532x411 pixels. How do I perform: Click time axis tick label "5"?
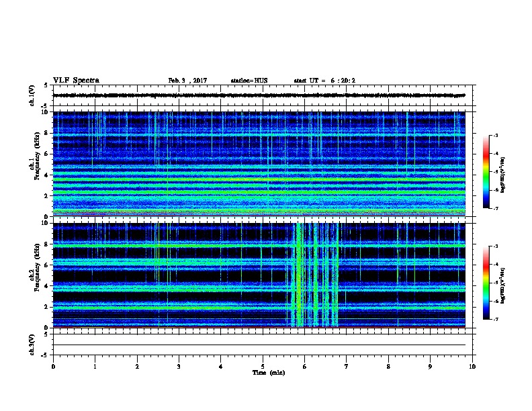tap(263, 366)
